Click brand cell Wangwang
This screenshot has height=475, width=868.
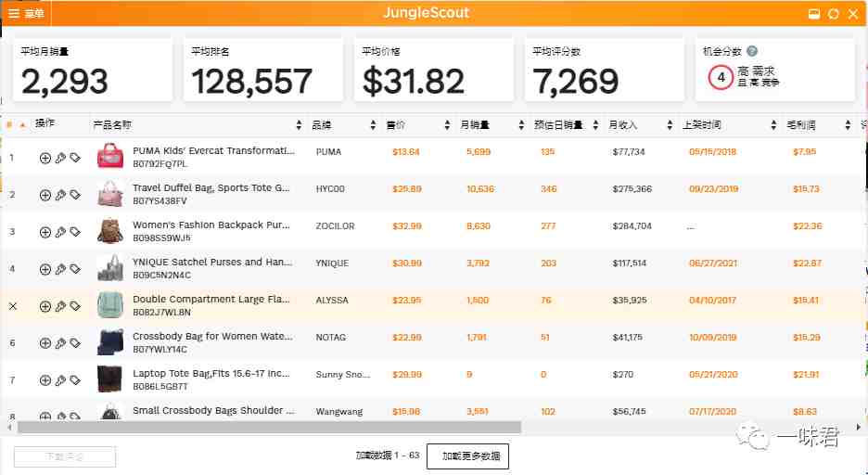point(339,411)
